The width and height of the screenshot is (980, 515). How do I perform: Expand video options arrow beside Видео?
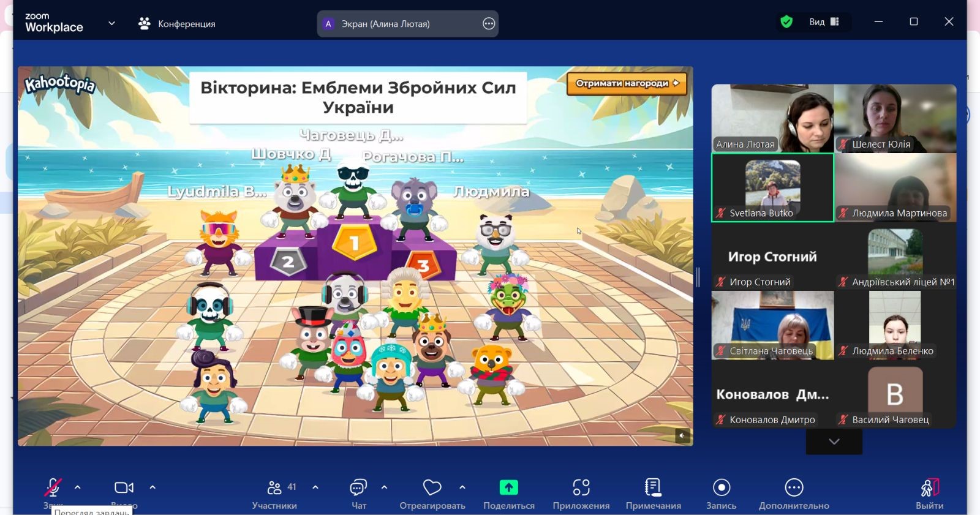[153, 487]
